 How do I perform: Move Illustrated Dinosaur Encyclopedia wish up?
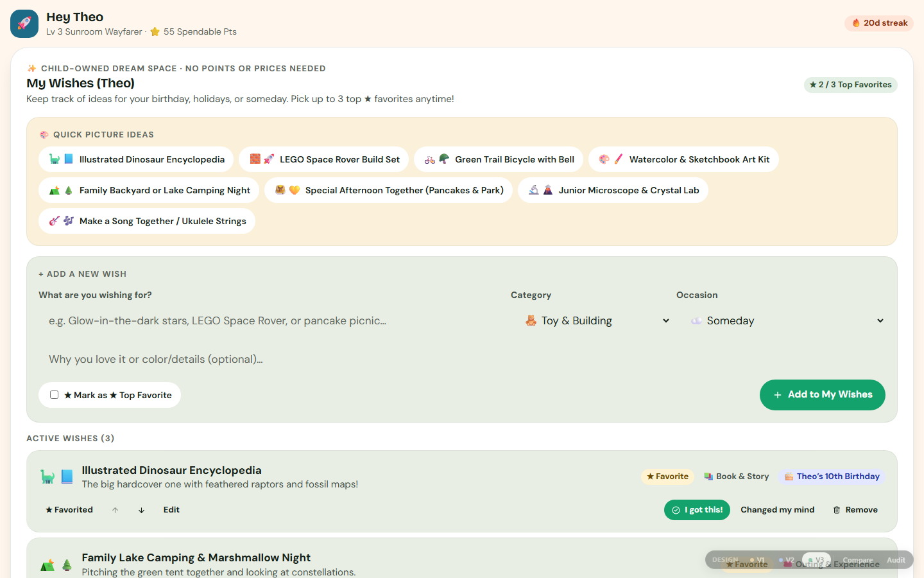(115, 510)
